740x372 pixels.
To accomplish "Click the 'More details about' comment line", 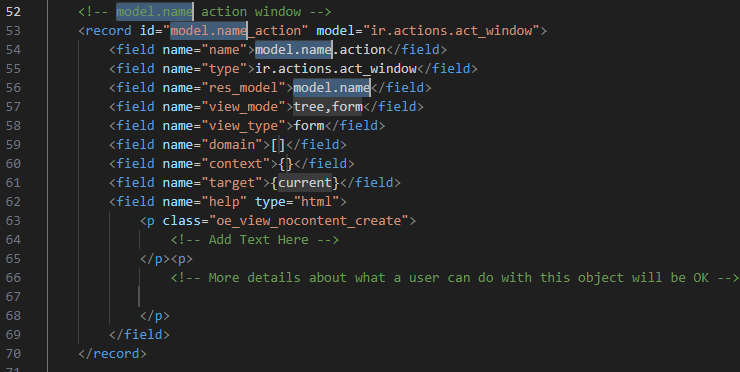I will [455, 278].
